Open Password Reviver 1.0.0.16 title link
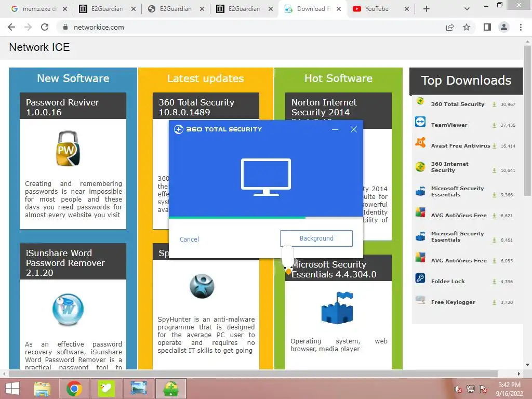Screen dimensions: 532x399 coord(62,107)
